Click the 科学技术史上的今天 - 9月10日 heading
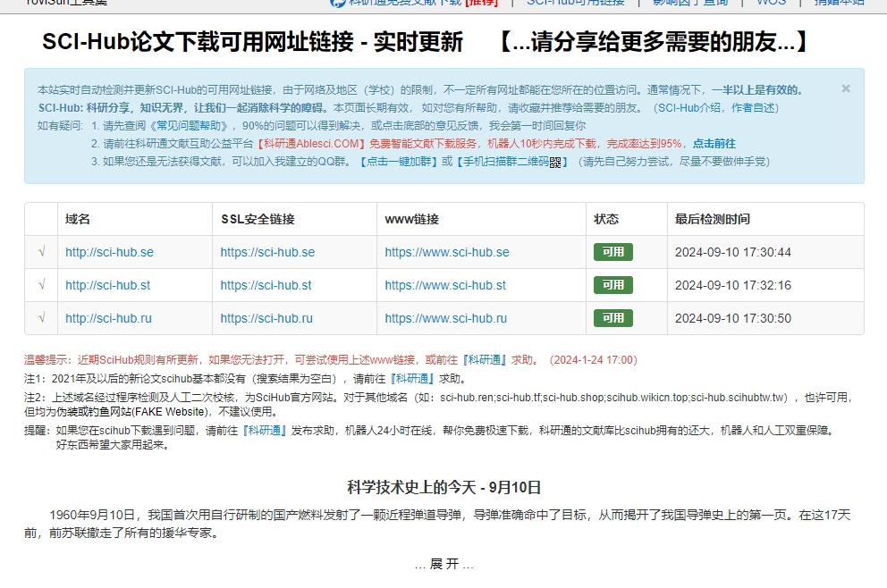This screenshot has height=588, width=887. tap(444, 487)
